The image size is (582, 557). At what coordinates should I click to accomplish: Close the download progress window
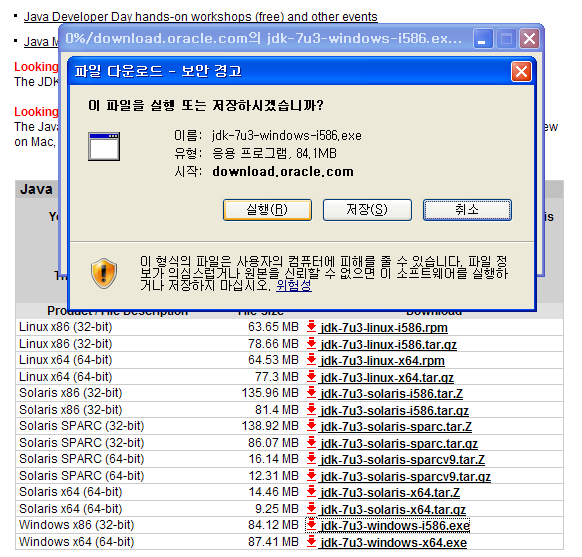tap(529, 39)
